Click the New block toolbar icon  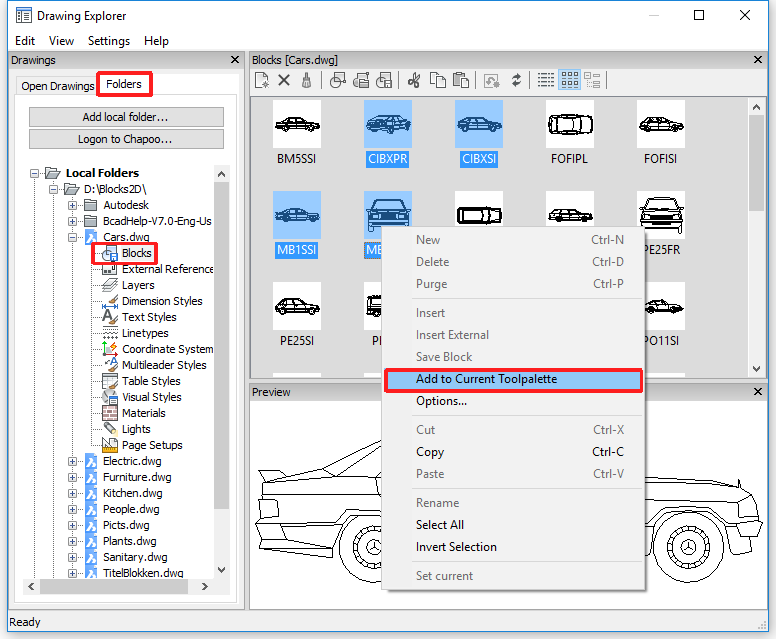[x=262, y=81]
